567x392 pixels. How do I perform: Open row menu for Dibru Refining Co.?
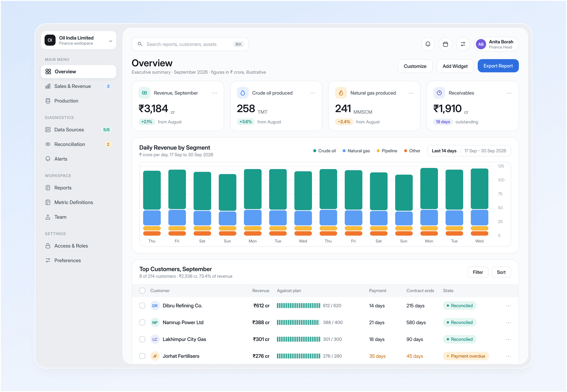click(x=508, y=306)
